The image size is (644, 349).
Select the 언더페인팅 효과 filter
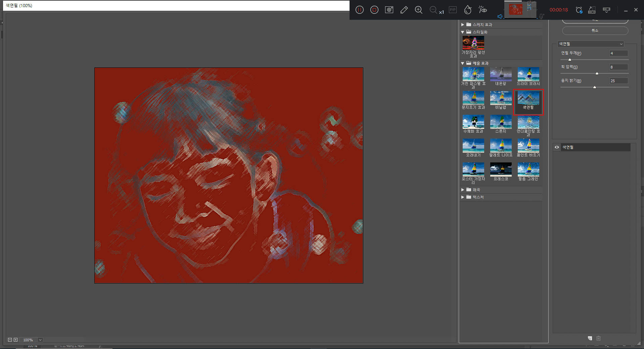pos(528,121)
